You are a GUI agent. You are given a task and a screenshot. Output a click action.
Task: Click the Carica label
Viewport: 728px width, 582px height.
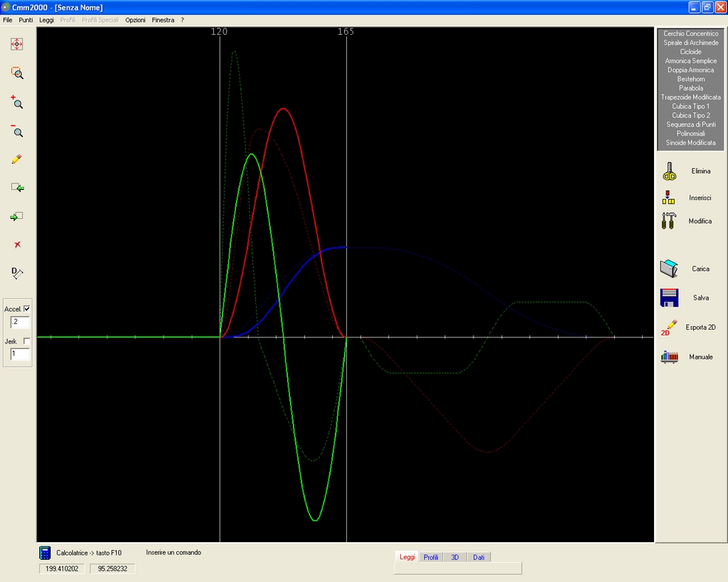[x=700, y=269]
